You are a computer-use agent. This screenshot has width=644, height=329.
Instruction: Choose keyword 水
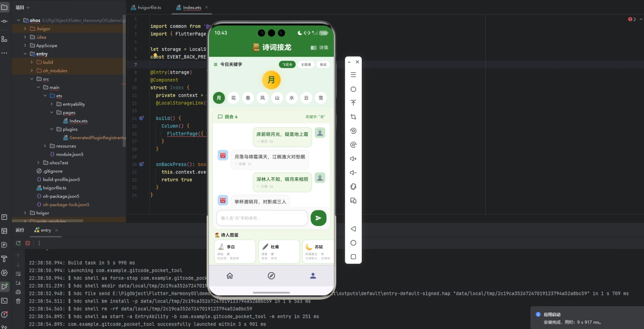point(292,98)
